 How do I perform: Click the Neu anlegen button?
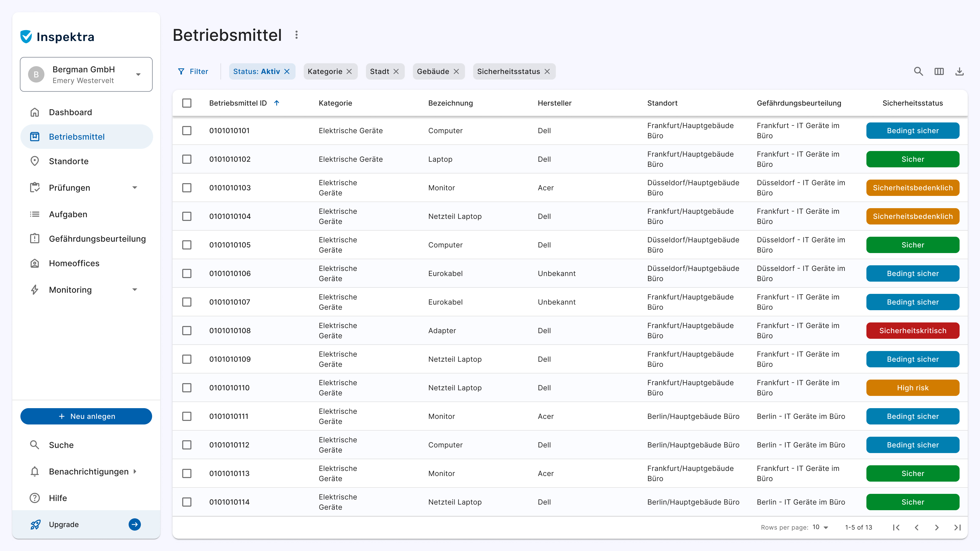click(86, 416)
